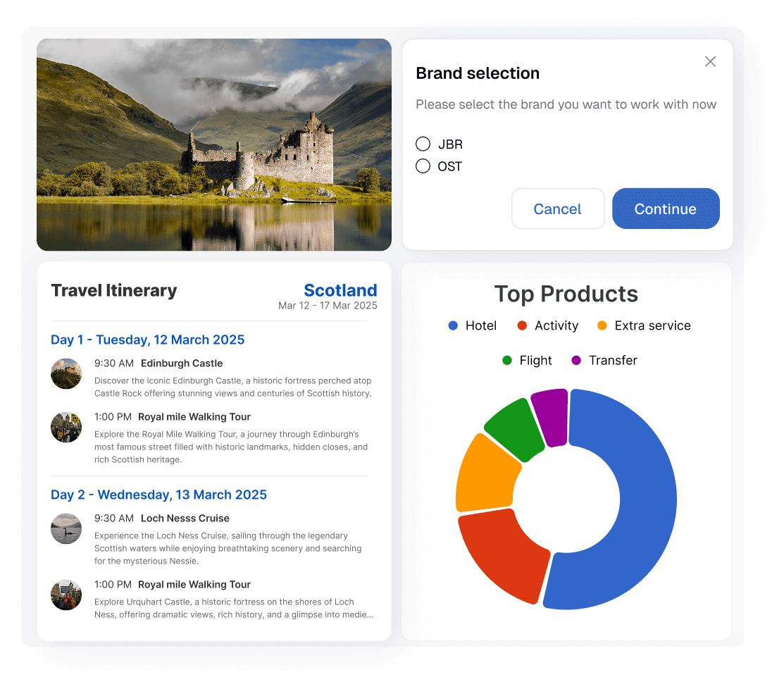
Task: Click the Activity legend red dot
Action: point(522,325)
